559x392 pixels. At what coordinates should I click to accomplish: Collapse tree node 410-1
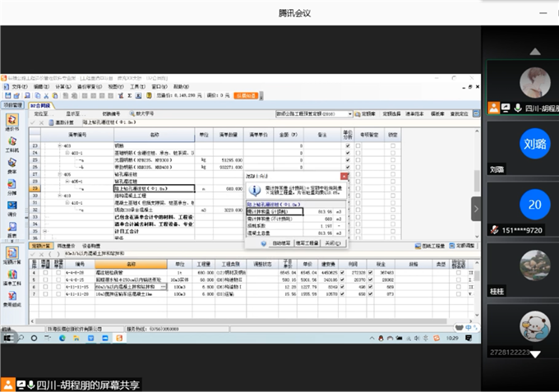(67, 203)
